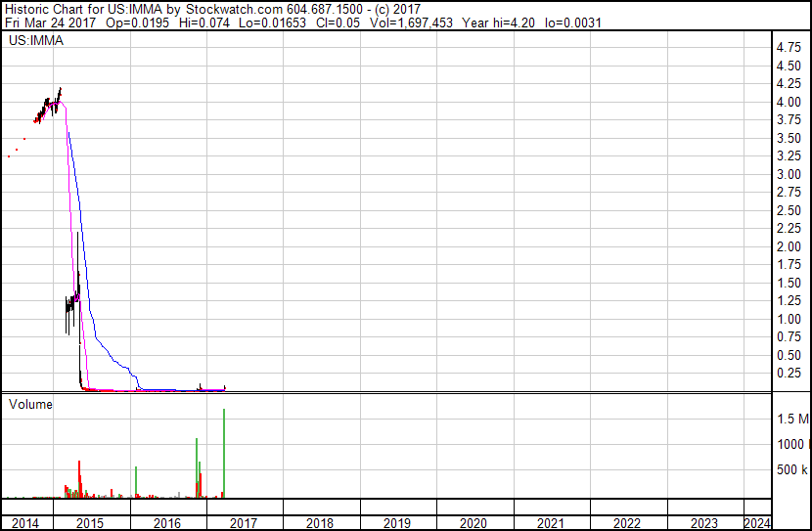Click the 4.75 price axis label
This screenshot has width=812, height=531.
click(x=789, y=47)
